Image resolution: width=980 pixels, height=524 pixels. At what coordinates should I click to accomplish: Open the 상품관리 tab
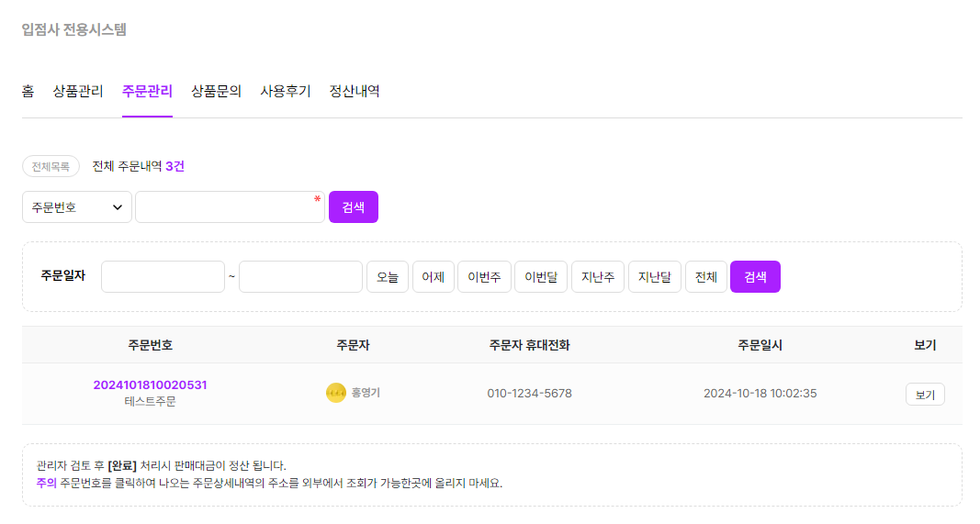coord(78,91)
